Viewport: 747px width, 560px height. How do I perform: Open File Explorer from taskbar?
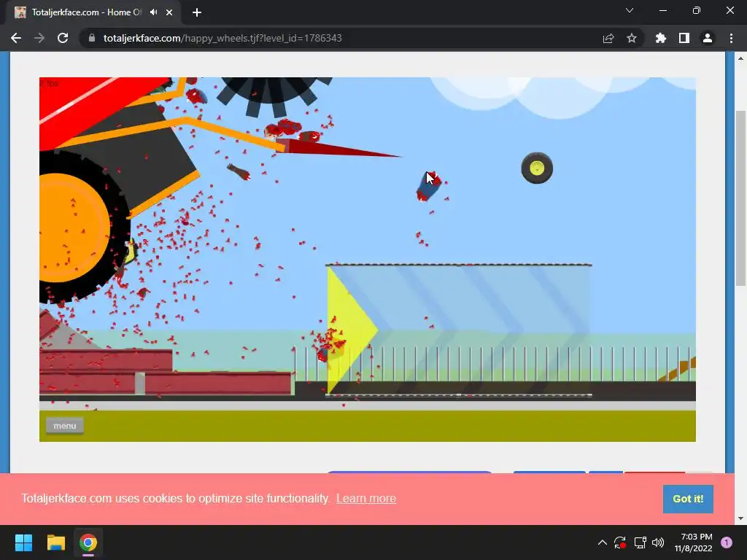click(x=55, y=542)
